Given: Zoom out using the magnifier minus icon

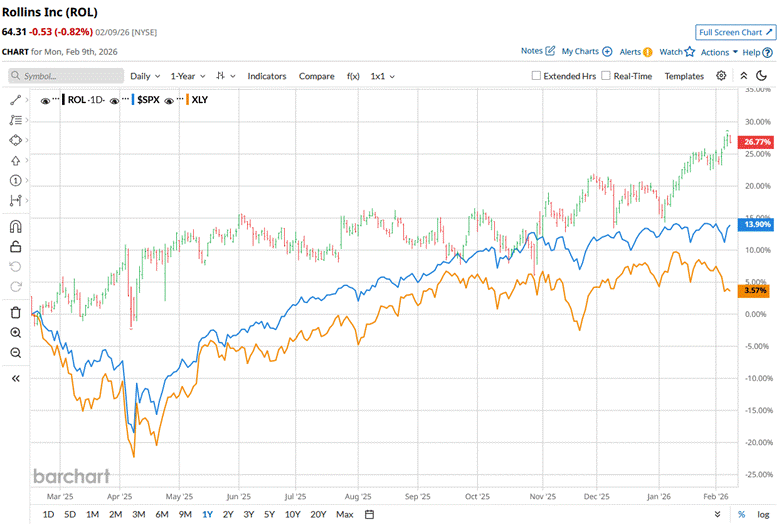Looking at the screenshot, I should pos(15,352).
